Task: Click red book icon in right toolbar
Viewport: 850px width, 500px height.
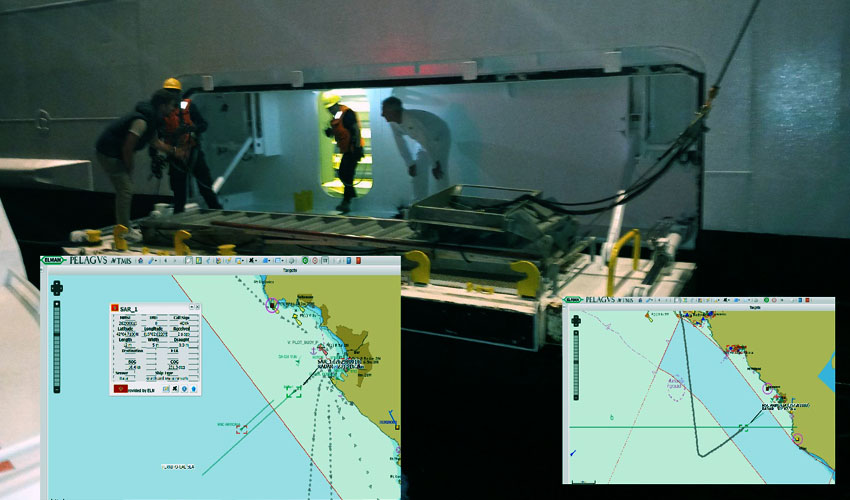Action: pos(807,300)
